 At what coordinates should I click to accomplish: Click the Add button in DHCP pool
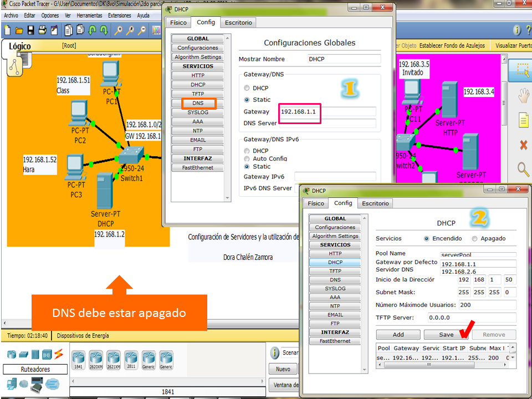pyautogui.click(x=398, y=335)
